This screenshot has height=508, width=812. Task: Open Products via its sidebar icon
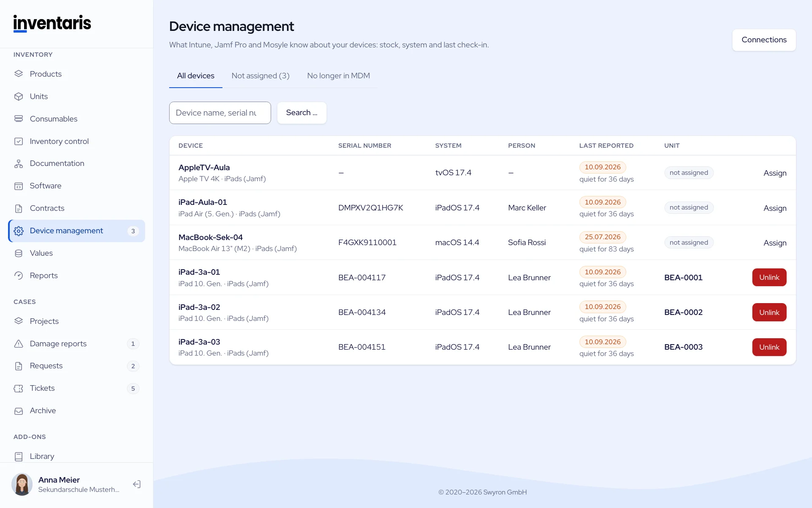19,74
